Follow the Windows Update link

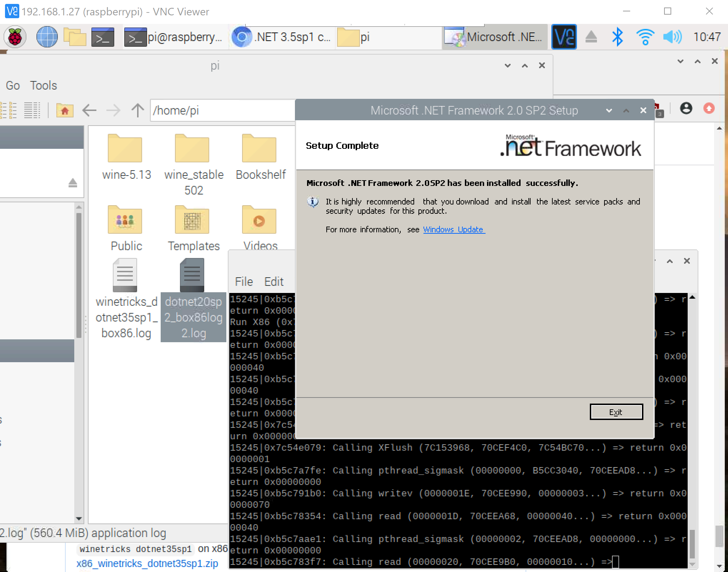[x=453, y=229]
